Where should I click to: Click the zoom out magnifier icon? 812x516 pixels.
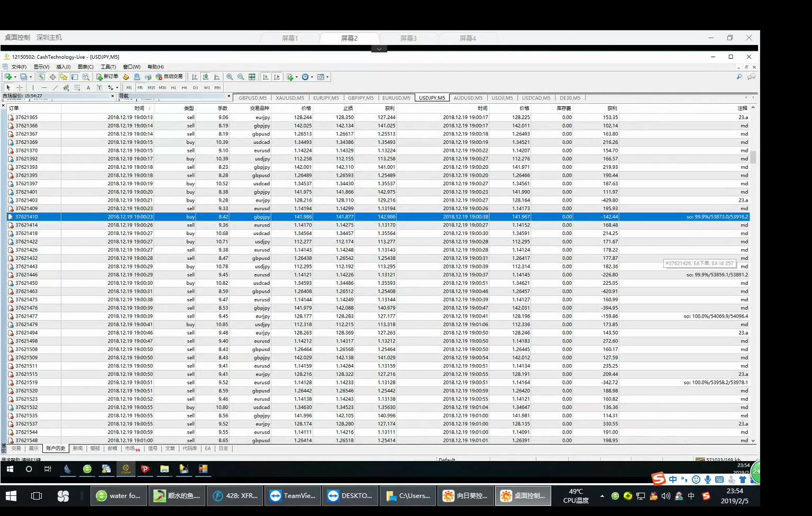coord(241,77)
